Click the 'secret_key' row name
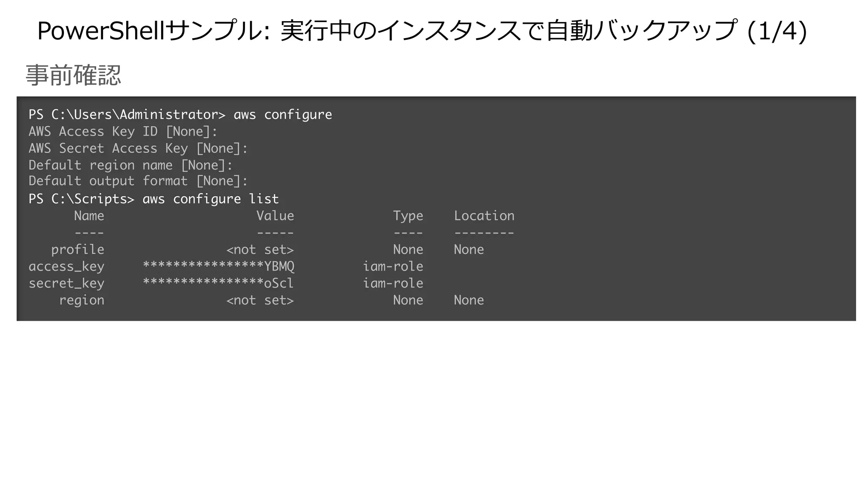 [x=66, y=284]
